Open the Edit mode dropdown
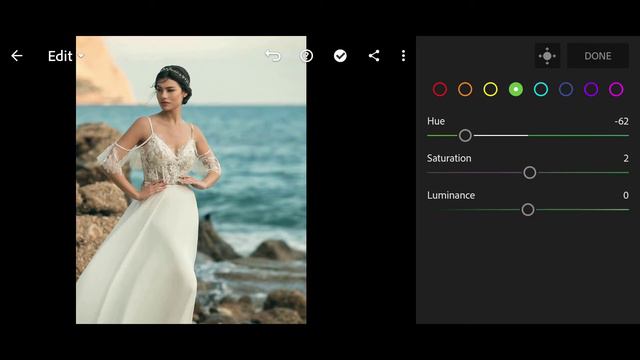The height and width of the screenshot is (360, 640). coord(65,56)
